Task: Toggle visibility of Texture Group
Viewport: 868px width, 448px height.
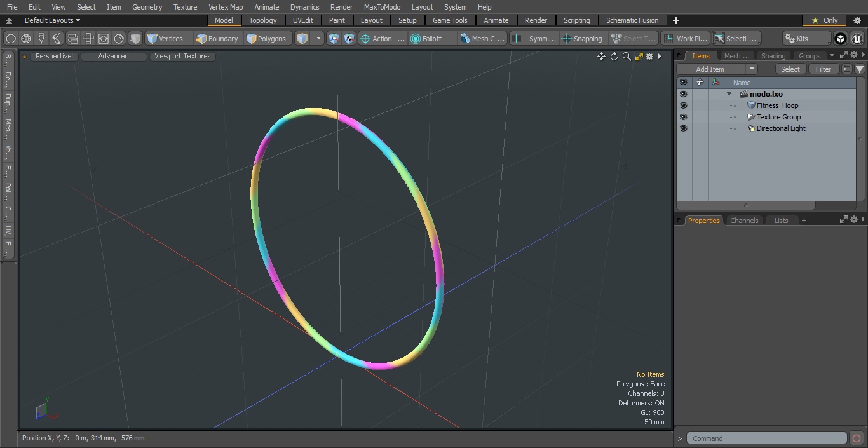Action: [683, 117]
